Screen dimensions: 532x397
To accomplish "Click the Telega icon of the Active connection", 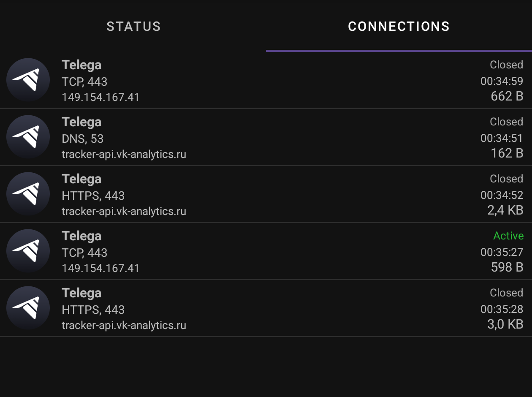I will [28, 251].
